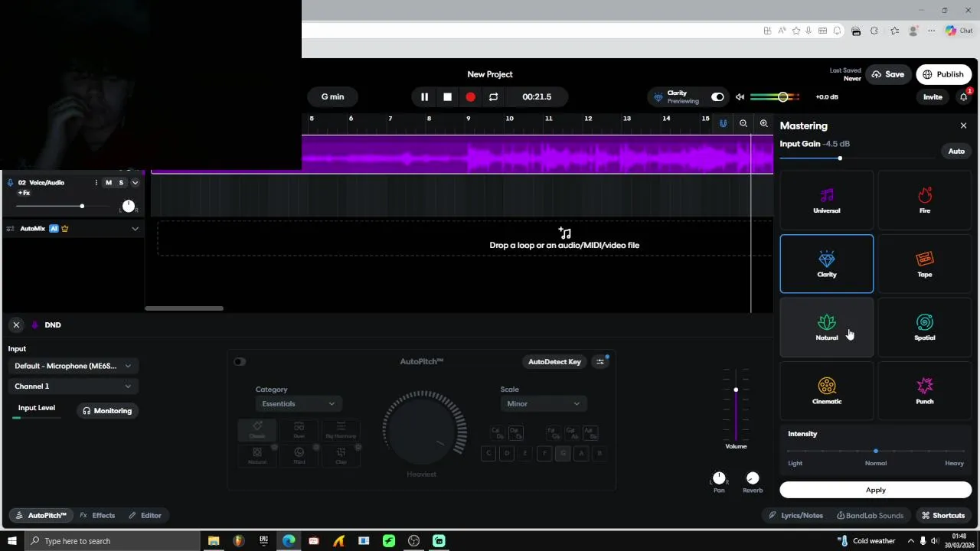Select the Tape mastering preset

[924, 264]
